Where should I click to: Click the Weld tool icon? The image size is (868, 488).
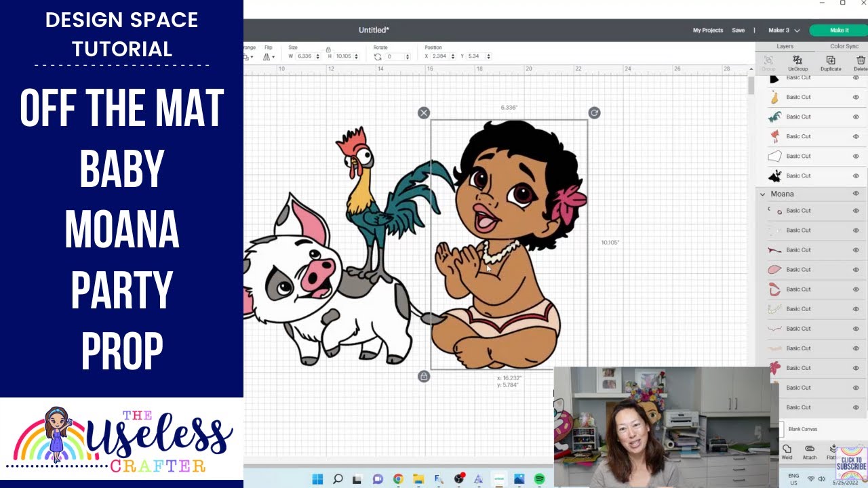click(787, 449)
